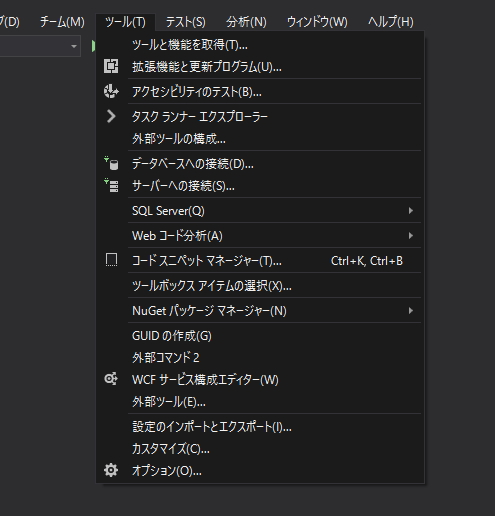
Task: Open the toolbar combo box dropdown arrow
Action: [74, 46]
